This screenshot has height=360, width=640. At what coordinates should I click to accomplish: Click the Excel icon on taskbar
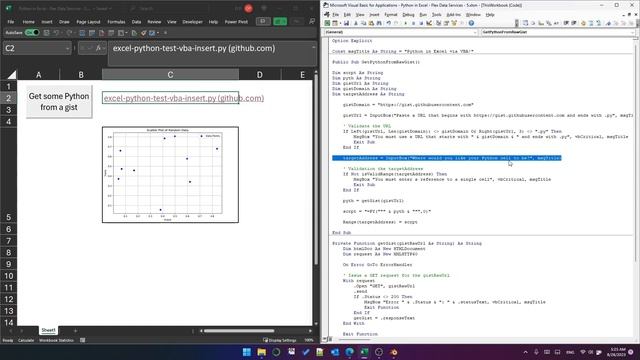coord(364,352)
